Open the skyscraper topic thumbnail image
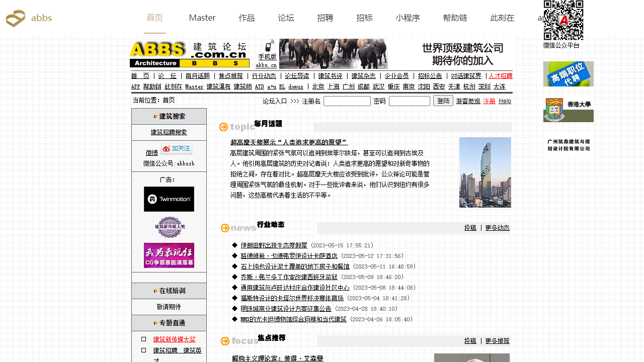 485,172
